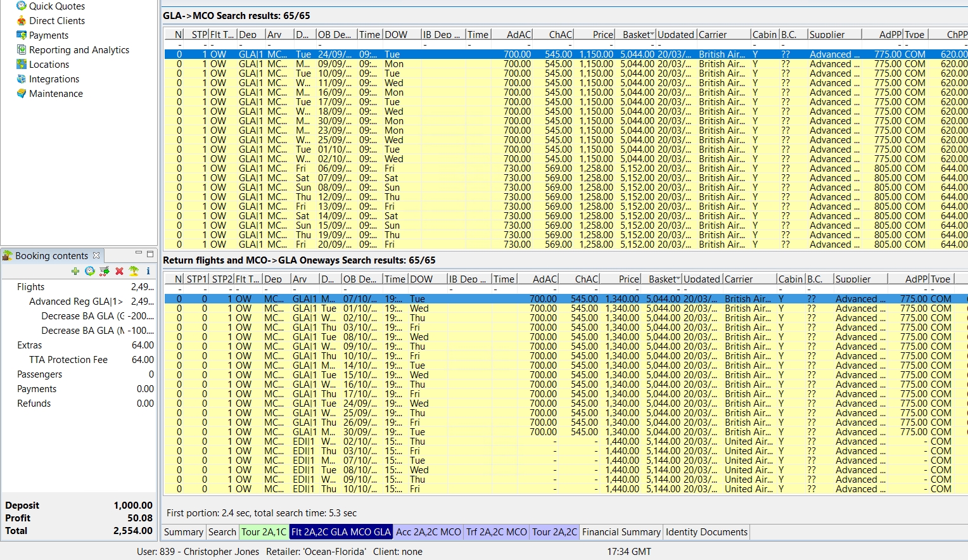Click the red X delete icon in Booking contents
The image size is (968, 560).
click(x=119, y=271)
